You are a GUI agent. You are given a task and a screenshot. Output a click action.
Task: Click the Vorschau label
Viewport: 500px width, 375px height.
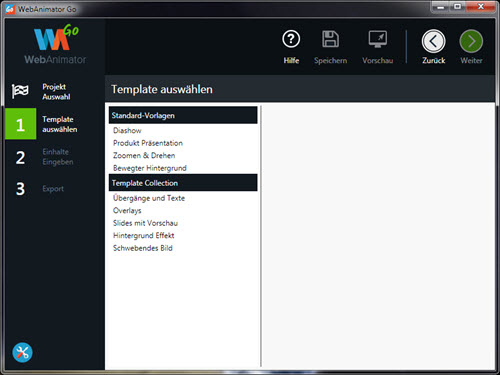[x=378, y=61]
